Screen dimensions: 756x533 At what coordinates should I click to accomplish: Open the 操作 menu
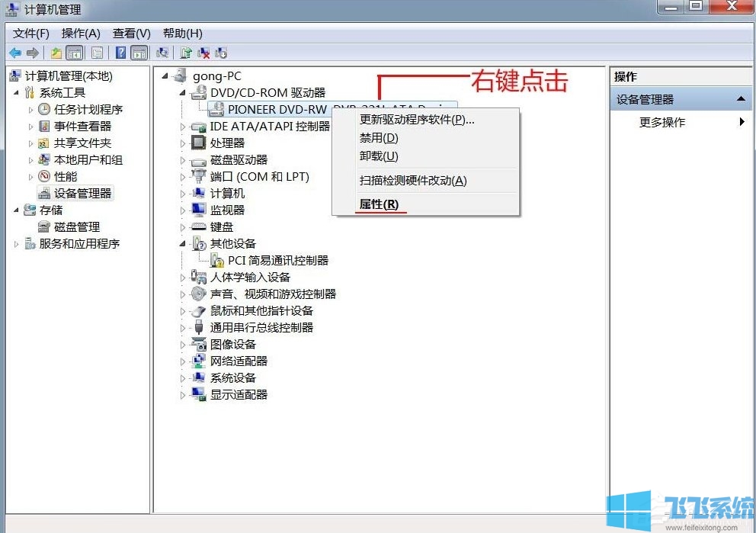click(79, 33)
